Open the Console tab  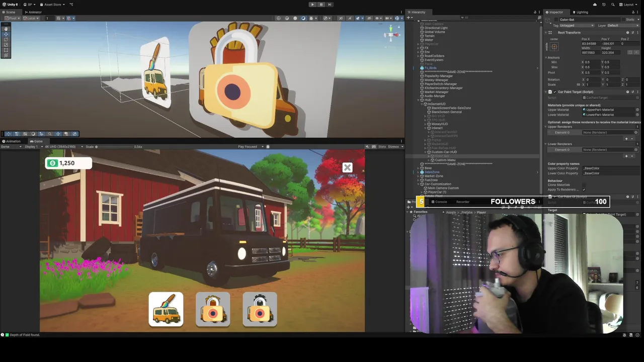click(439, 202)
